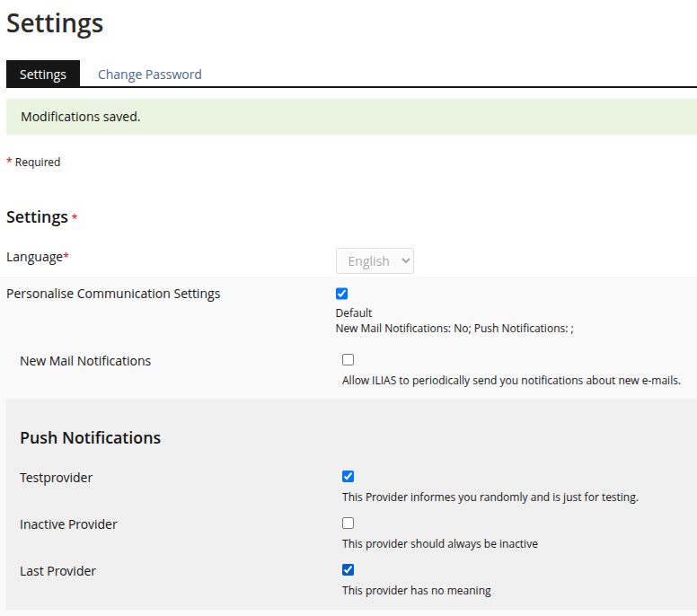Click the 'Language' field label
Viewport: 697px width, 616px height.
(x=34, y=257)
